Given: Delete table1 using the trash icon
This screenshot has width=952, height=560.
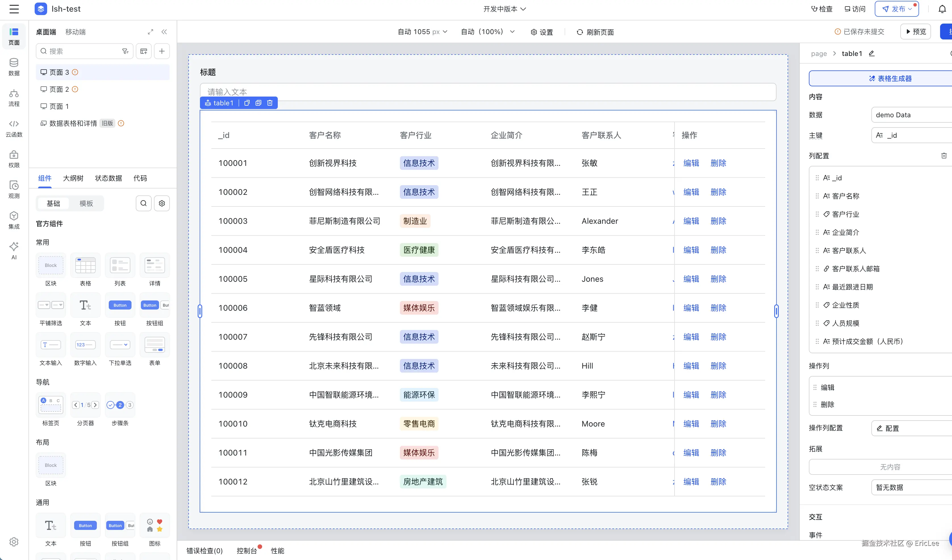Looking at the screenshot, I should tap(270, 103).
